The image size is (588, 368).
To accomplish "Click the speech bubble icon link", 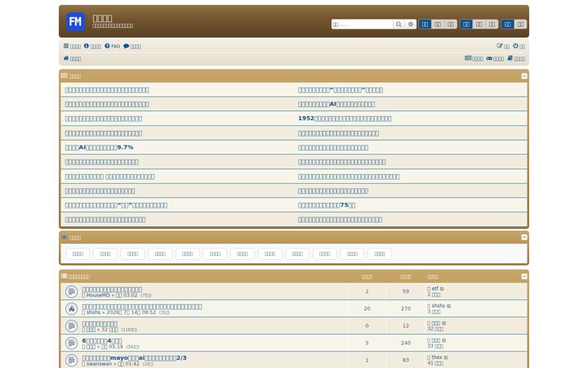I will point(132,46).
